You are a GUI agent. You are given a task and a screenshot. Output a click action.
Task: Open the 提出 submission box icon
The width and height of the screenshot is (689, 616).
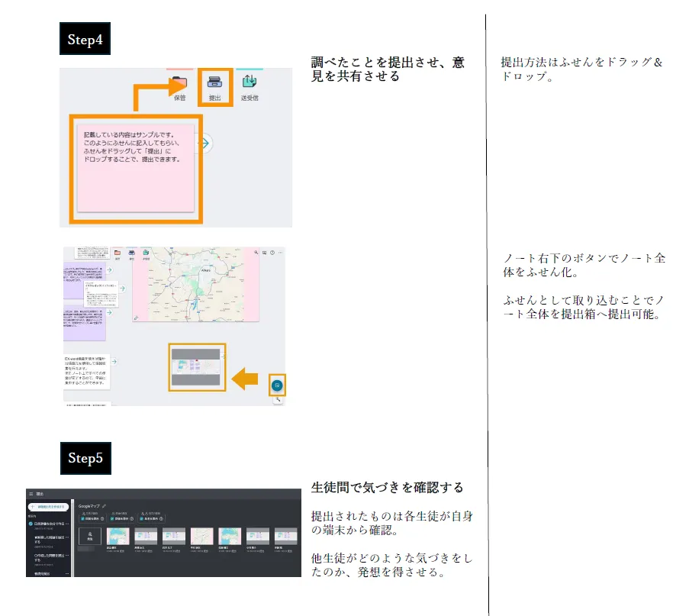(x=214, y=82)
